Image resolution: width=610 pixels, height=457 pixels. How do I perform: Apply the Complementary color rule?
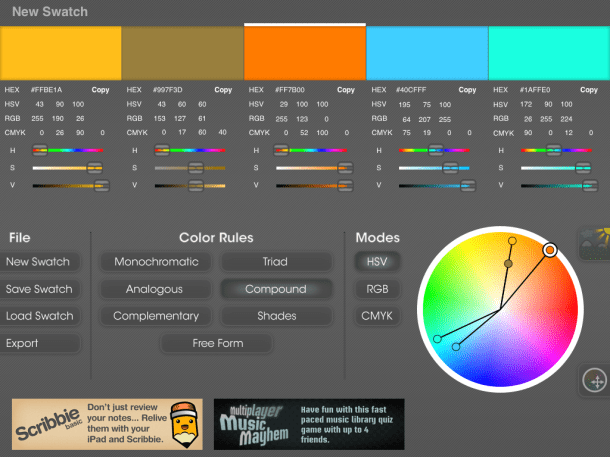(x=156, y=316)
